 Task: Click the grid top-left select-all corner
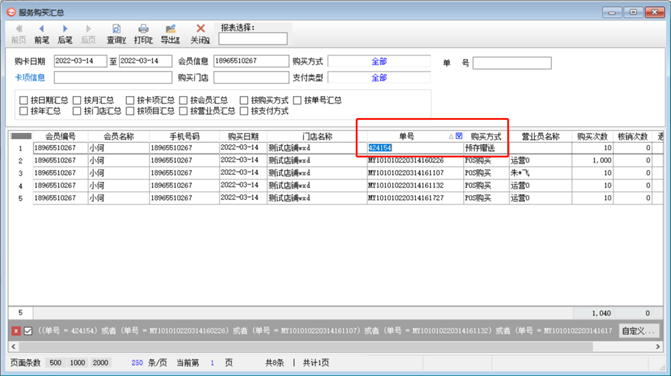click(21, 136)
